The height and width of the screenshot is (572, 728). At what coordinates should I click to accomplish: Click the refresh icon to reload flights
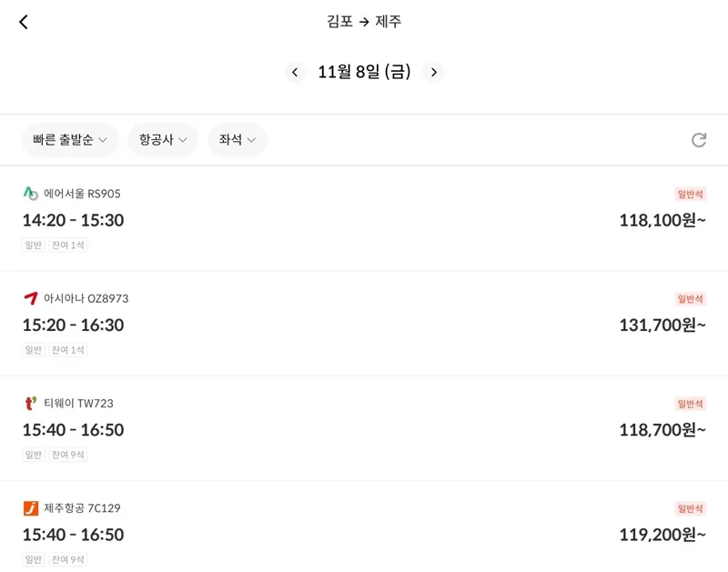[699, 140]
